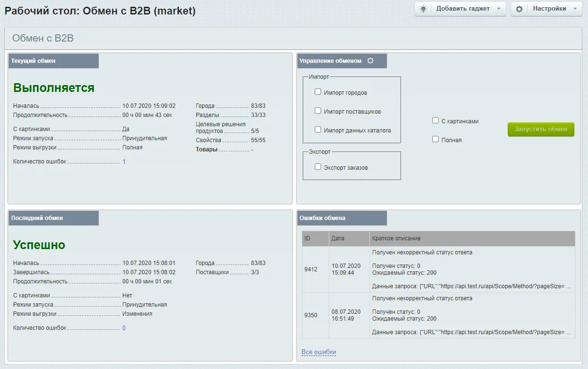This screenshot has width=588, height=369.
Task: Expand the Добавить гаджет dropdown arrow
Action: (499, 9)
